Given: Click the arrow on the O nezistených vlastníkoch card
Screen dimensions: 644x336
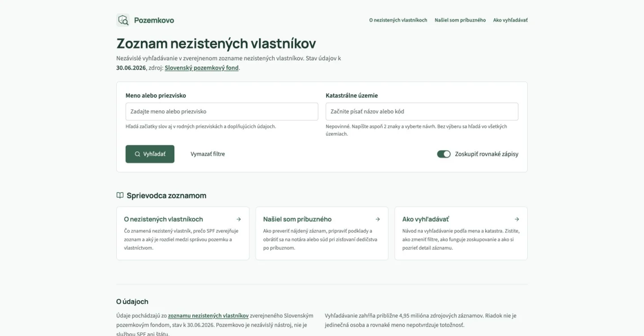Looking at the screenshot, I should (239, 219).
